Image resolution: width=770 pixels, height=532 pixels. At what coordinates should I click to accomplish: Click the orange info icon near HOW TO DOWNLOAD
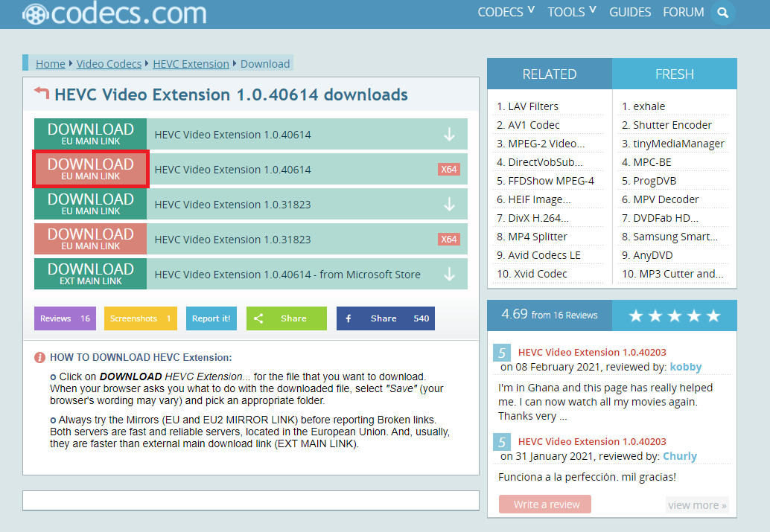[x=39, y=357]
